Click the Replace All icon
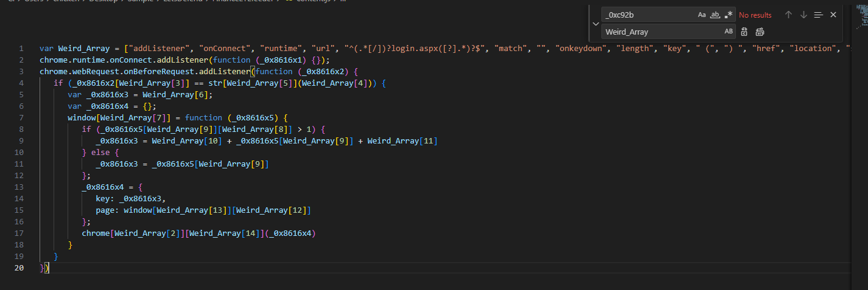Viewport: 868px width, 290px height. (760, 32)
